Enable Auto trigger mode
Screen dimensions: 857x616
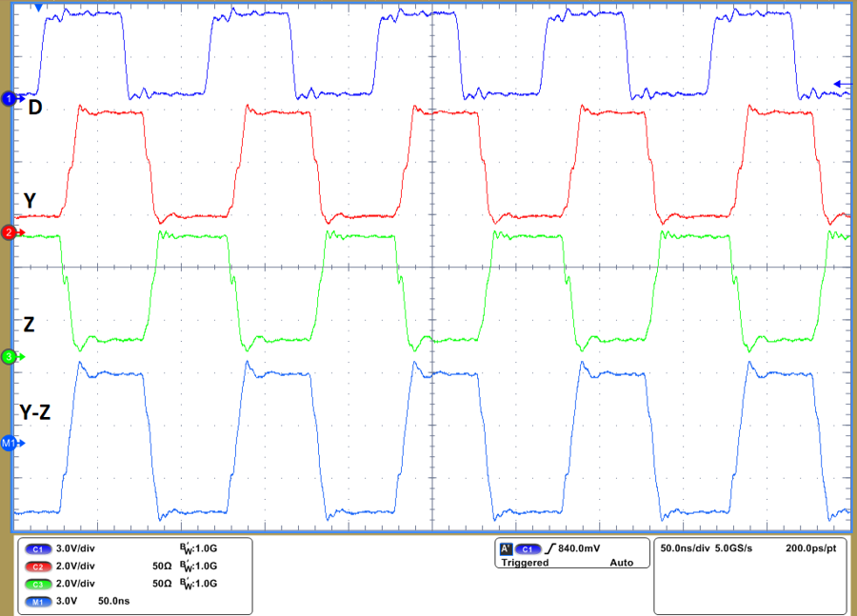click(622, 563)
